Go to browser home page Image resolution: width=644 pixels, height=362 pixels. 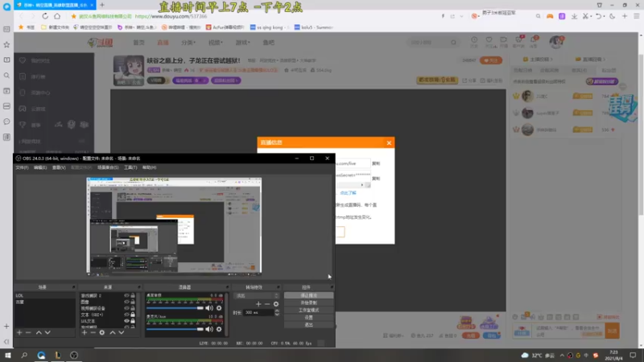57,16
